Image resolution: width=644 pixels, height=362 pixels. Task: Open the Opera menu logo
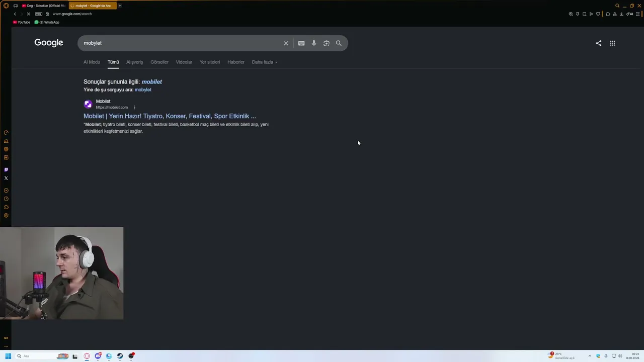[6, 6]
